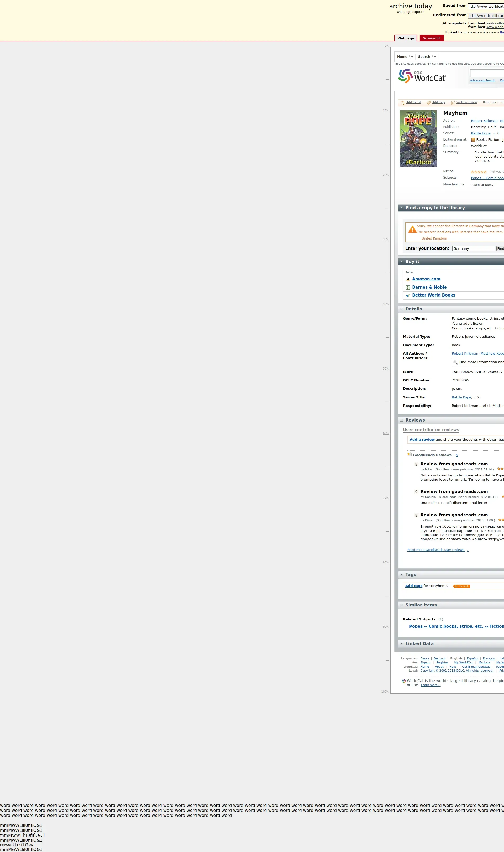Image resolution: width=504 pixels, height=852 pixels.
Task: Click the Better World Books bird icon
Action: (x=408, y=295)
